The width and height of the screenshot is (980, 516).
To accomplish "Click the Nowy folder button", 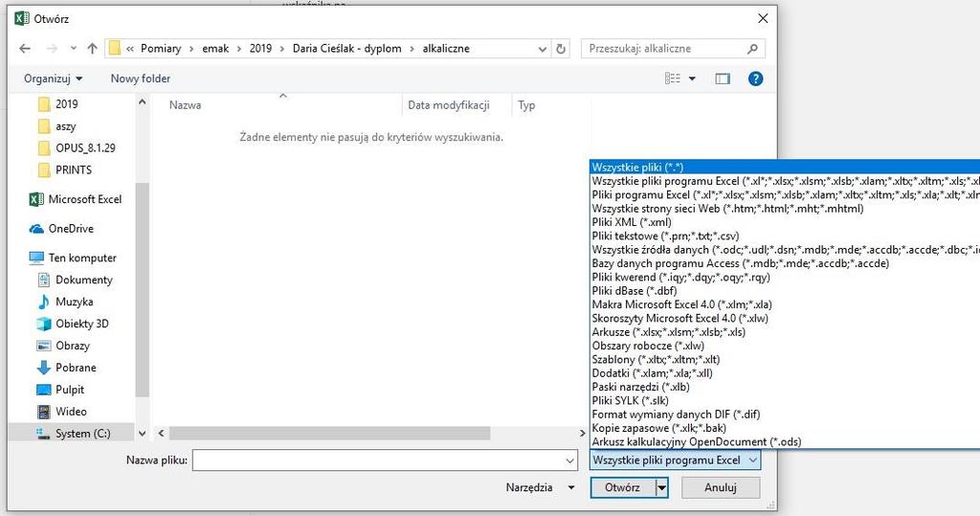I will (141, 79).
